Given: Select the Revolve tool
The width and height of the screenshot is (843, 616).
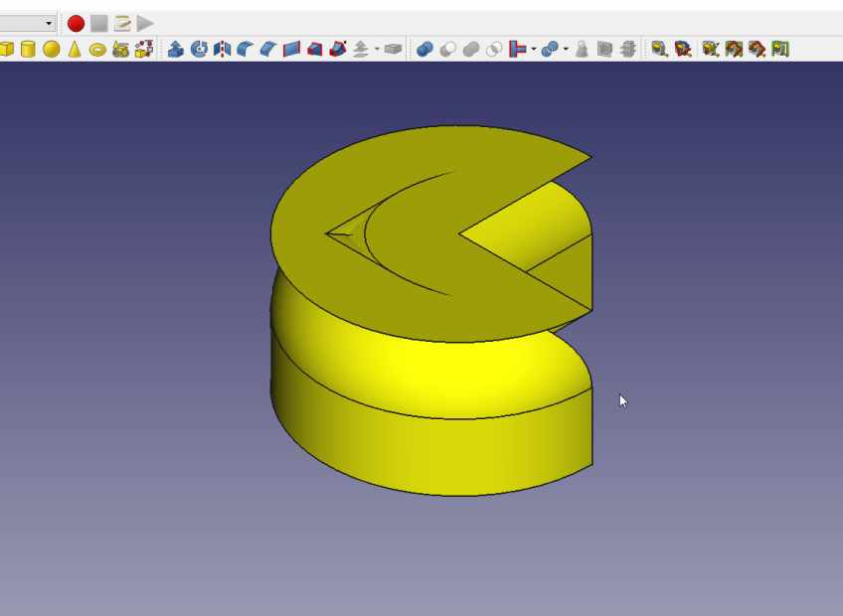Looking at the screenshot, I should (199, 50).
